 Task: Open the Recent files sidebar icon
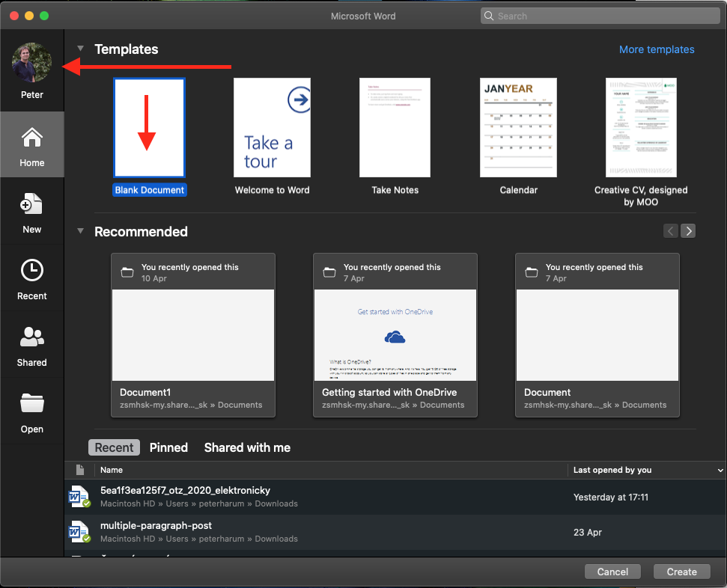pyautogui.click(x=32, y=278)
